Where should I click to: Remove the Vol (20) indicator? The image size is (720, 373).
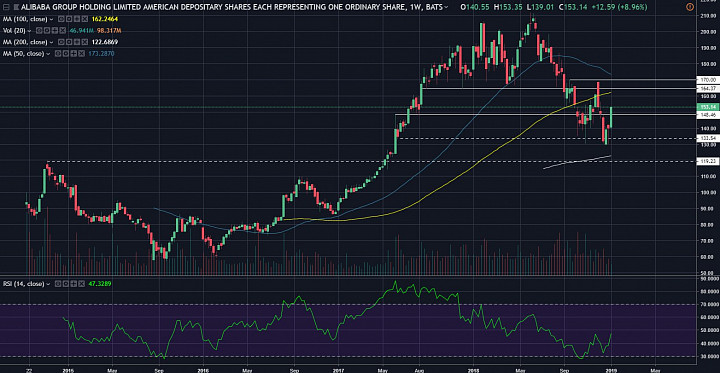pos(62,30)
